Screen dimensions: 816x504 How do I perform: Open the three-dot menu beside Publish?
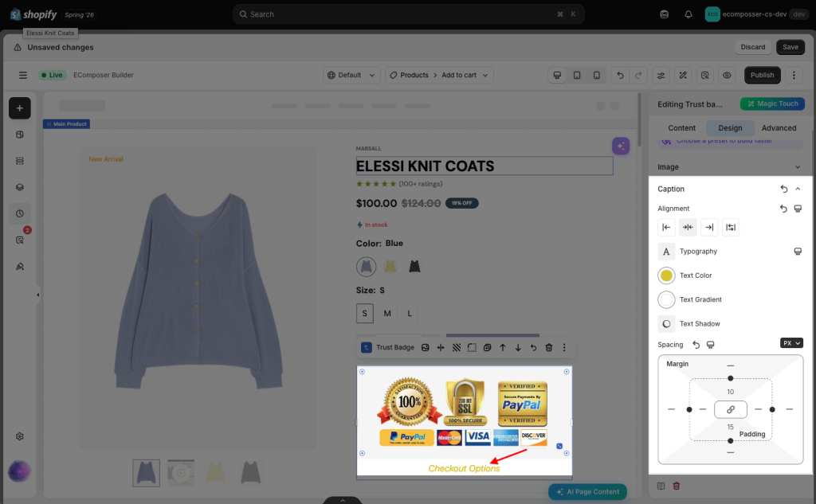coord(794,75)
